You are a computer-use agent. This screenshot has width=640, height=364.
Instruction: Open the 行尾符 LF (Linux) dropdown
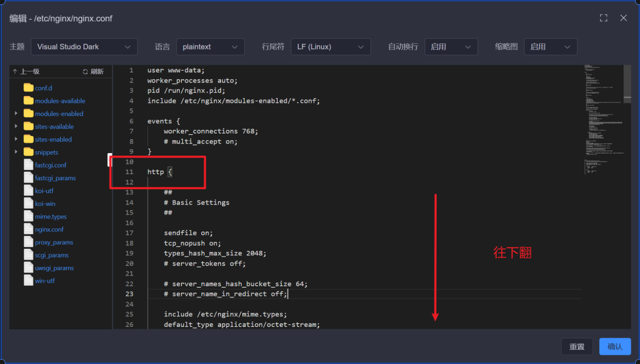331,47
